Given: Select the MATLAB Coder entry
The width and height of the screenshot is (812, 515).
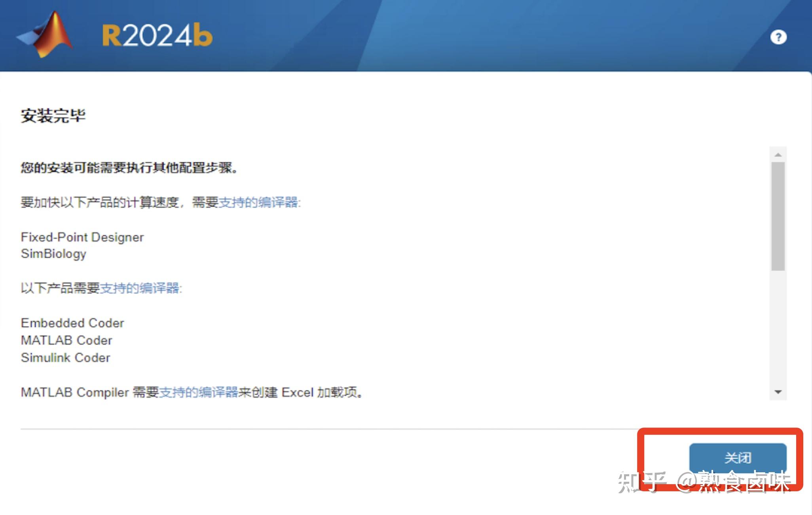Looking at the screenshot, I should (x=66, y=340).
